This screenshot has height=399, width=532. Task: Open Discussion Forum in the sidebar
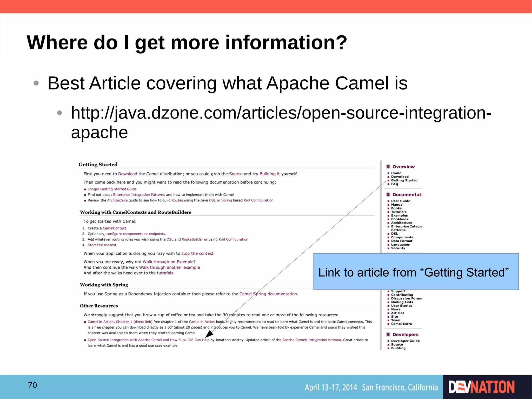click(407, 298)
